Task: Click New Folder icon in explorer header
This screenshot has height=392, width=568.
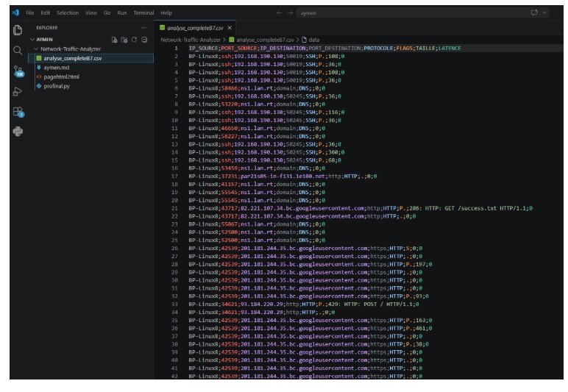Action: point(124,40)
